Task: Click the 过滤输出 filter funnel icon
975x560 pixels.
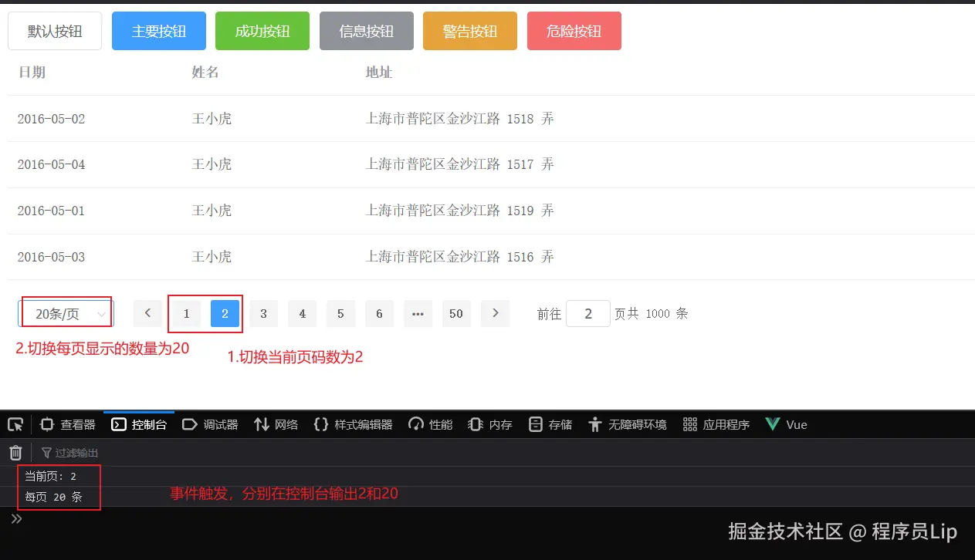Action: (x=47, y=453)
